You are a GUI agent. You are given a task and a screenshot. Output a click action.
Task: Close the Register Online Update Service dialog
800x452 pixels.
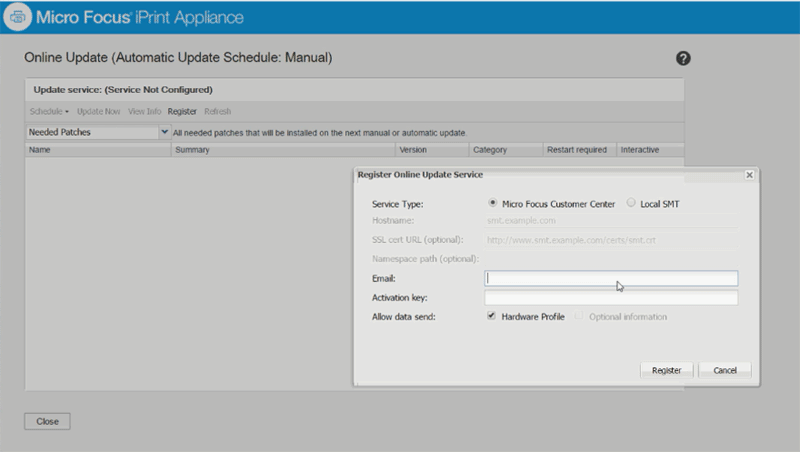pyautogui.click(x=749, y=175)
